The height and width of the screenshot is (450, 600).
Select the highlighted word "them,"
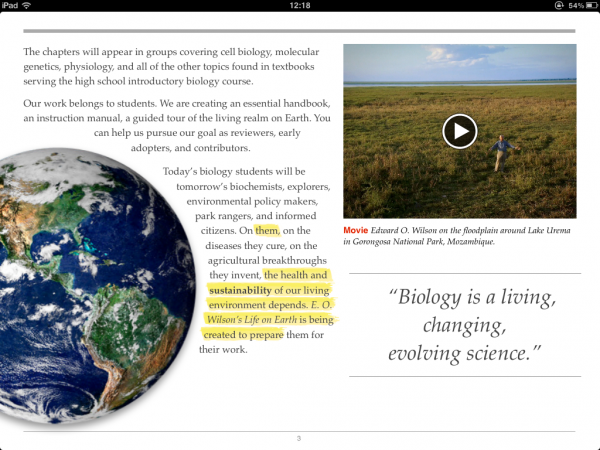click(x=267, y=230)
